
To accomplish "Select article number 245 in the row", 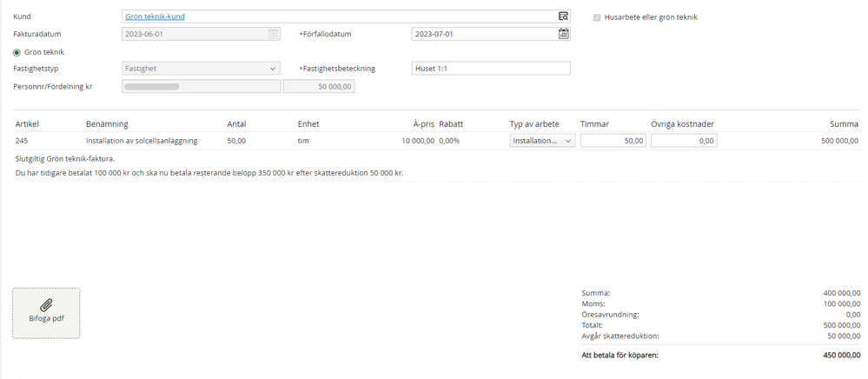I will click(22, 140).
